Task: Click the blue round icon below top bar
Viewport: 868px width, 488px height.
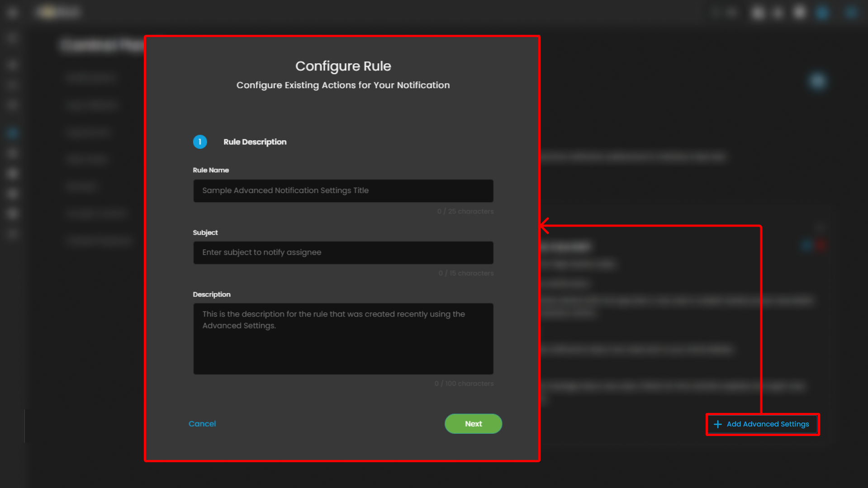Action: tap(817, 81)
